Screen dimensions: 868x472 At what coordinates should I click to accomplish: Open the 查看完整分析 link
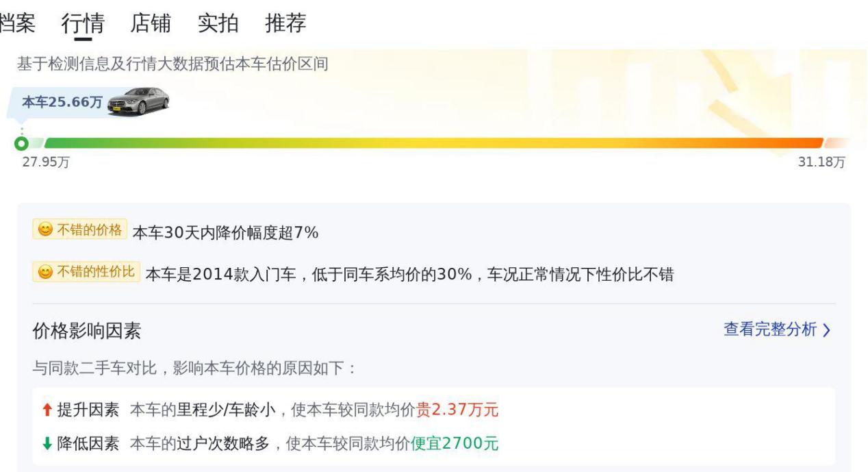[x=770, y=330]
